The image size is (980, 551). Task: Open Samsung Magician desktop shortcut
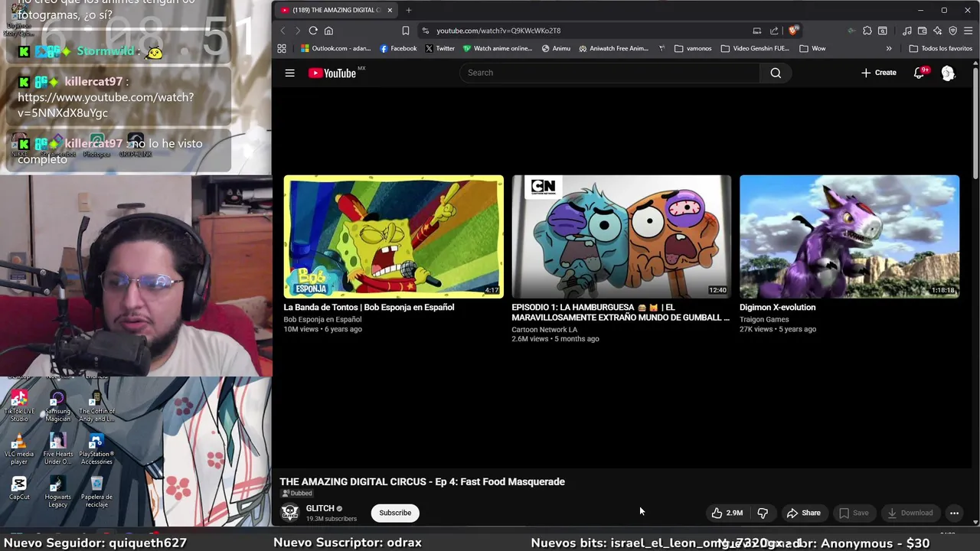(57, 406)
